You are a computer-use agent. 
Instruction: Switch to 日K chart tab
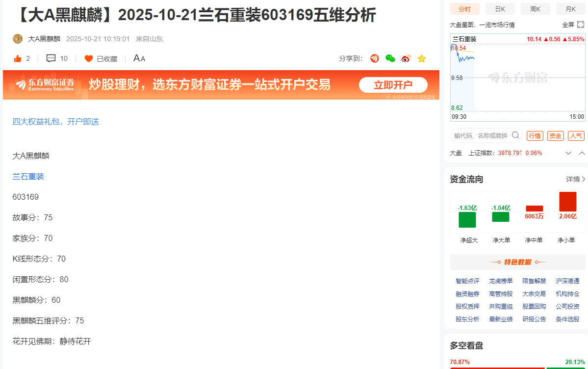coord(500,9)
